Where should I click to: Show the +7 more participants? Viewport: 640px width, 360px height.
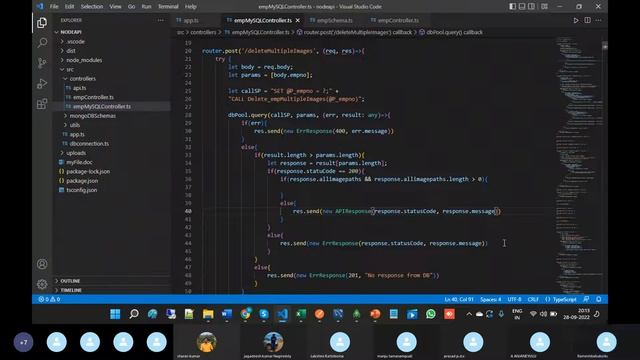tap(24, 342)
